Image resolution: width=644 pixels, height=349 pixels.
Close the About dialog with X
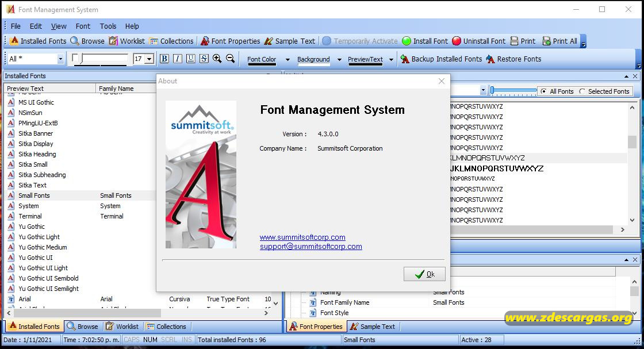coord(442,81)
